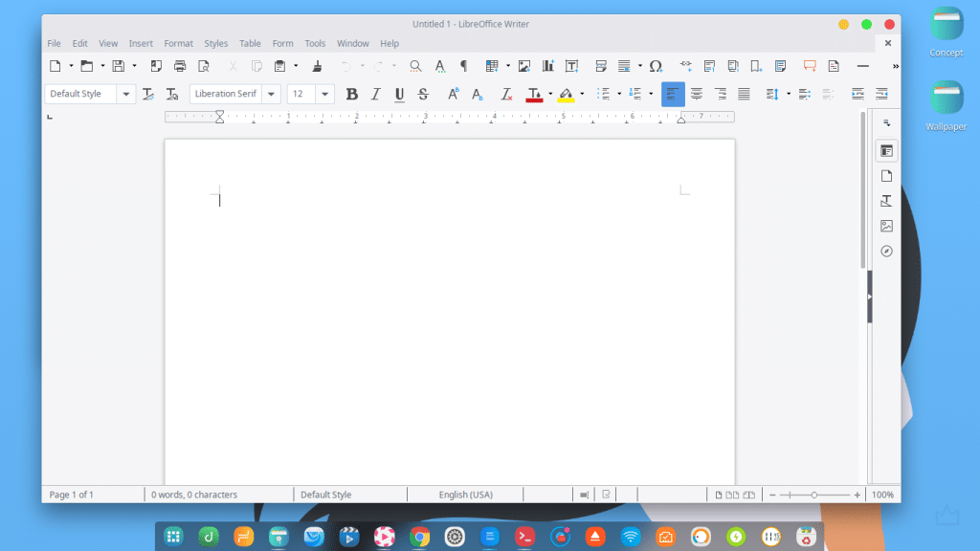Toggle Strikethrough formatting
This screenshot has height=551, width=980.
click(423, 95)
